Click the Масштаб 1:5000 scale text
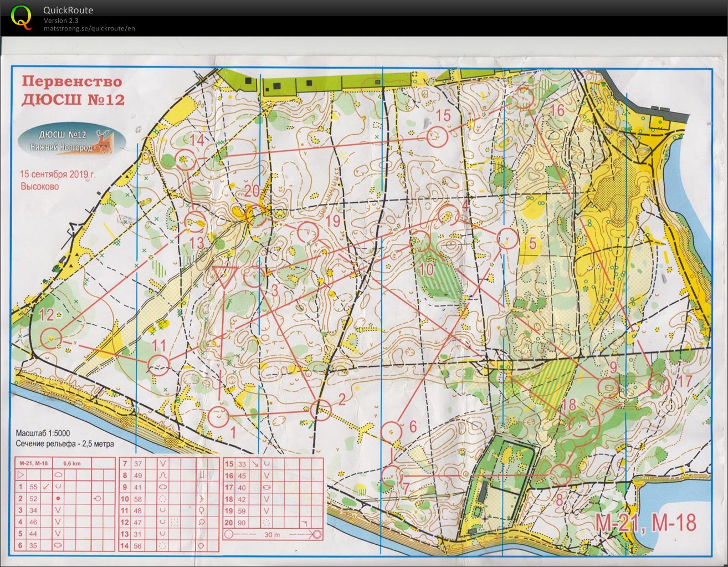Image resolution: width=728 pixels, height=567 pixels. pos(50,433)
